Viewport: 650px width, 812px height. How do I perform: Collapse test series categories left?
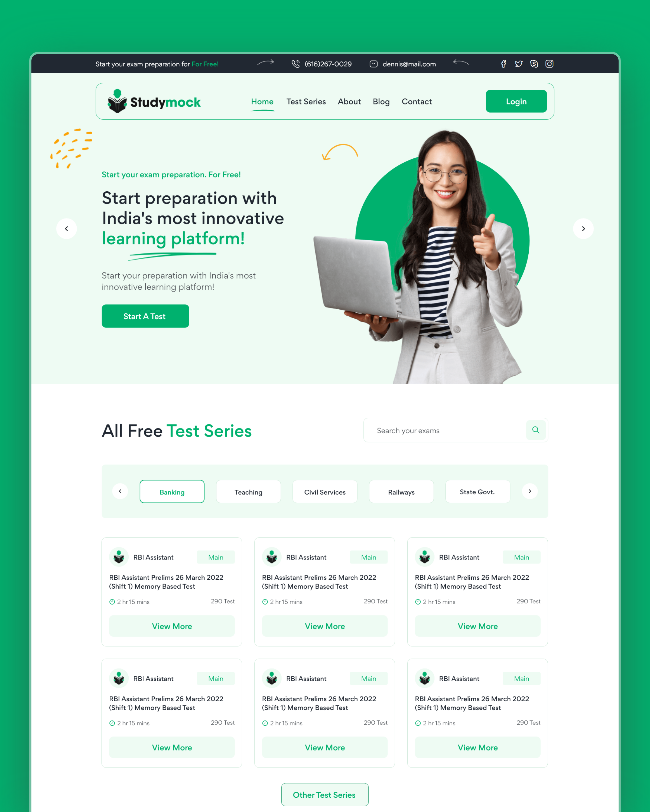click(x=120, y=491)
